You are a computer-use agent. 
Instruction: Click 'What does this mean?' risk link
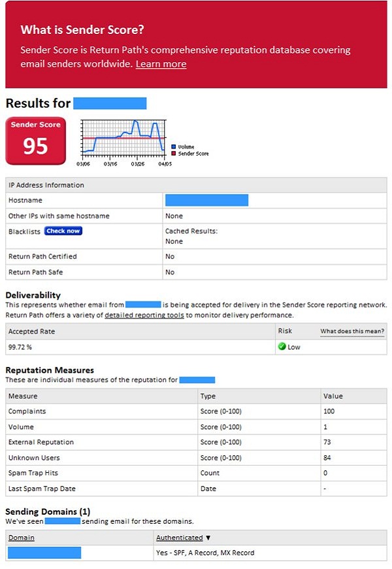[x=352, y=331]
